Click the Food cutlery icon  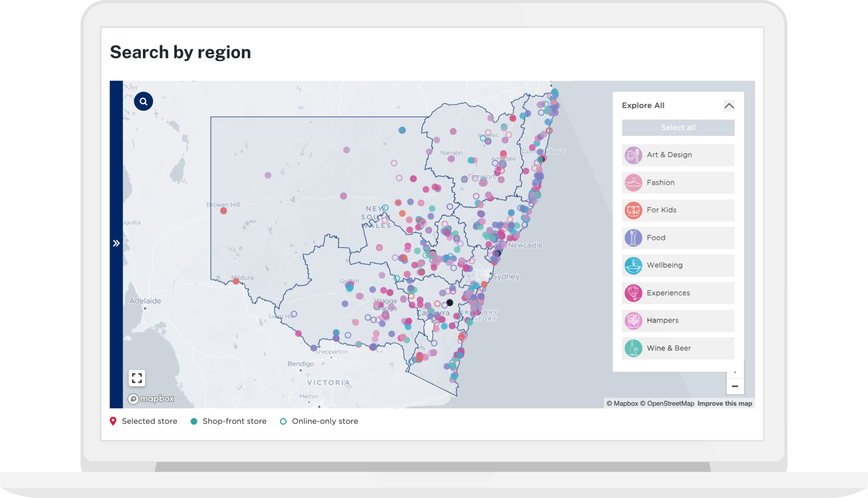click(633, 238)
